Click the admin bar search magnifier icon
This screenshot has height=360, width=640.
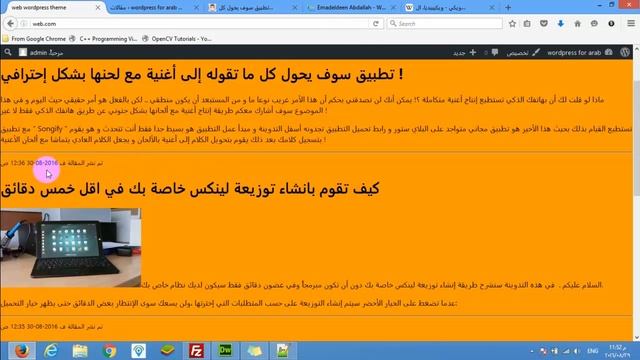click(x=8, y=52)
